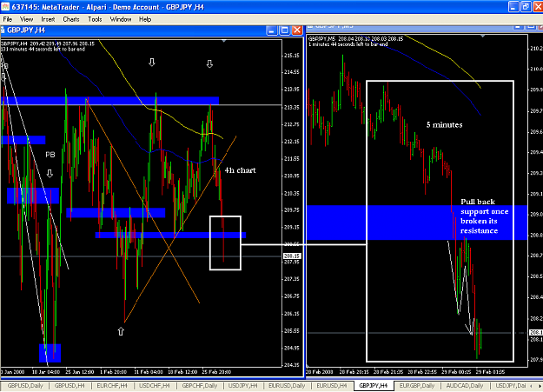This screenshot has width=543, height=392.
Task: Click the GBPJPY,H4 chart window icon
Action: (3, 30)
